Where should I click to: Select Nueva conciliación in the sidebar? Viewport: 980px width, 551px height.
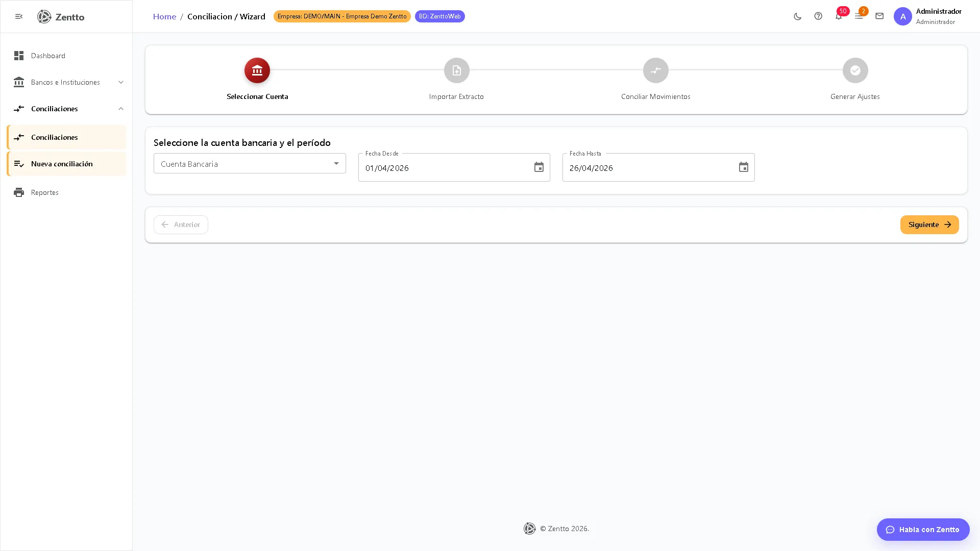tap(66, 164)
